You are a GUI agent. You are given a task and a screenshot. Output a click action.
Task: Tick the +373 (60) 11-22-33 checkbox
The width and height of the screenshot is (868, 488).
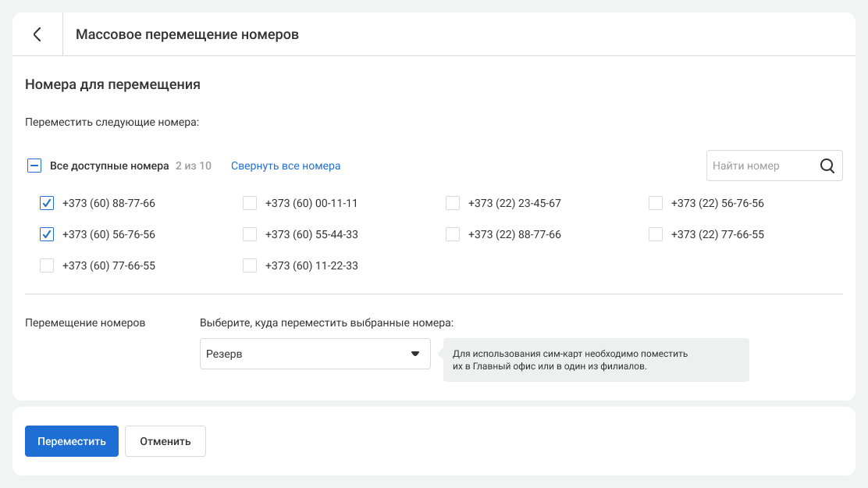point(250,265)
